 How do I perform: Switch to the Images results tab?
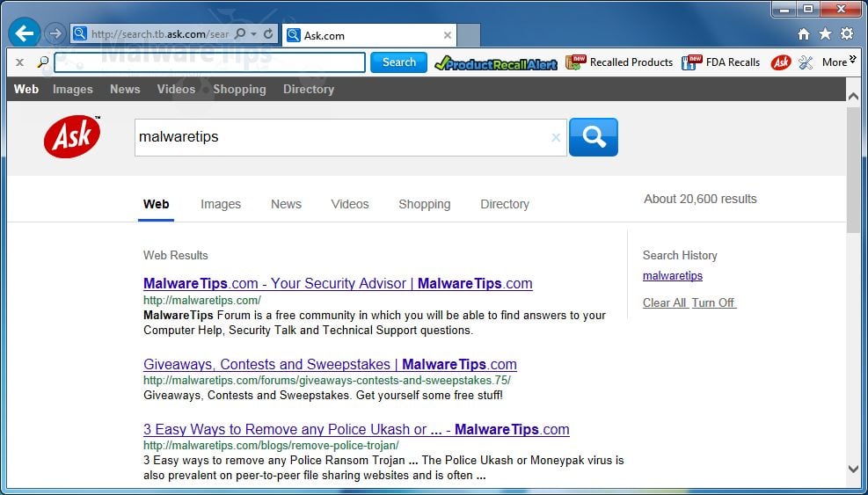[x=221, y=204]
